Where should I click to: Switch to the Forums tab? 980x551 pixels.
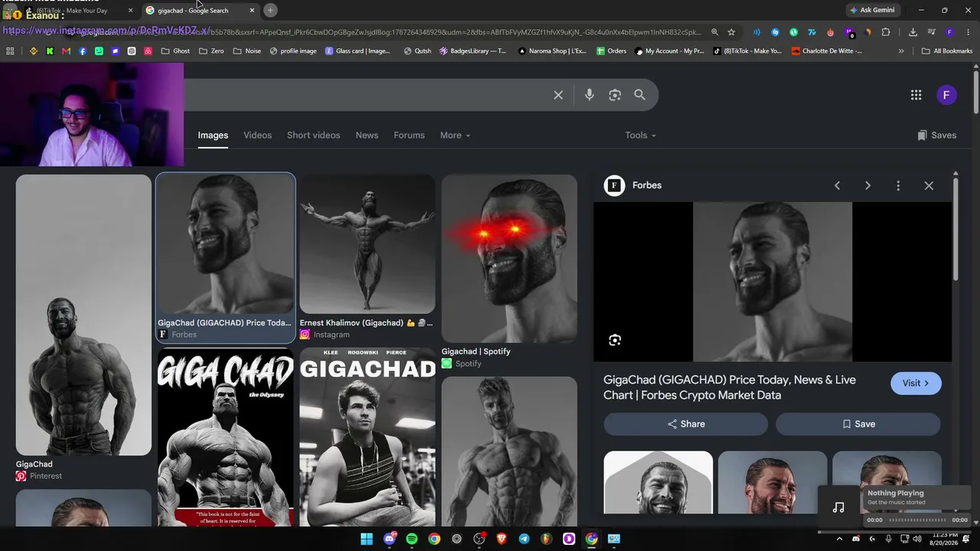[409, 135]
